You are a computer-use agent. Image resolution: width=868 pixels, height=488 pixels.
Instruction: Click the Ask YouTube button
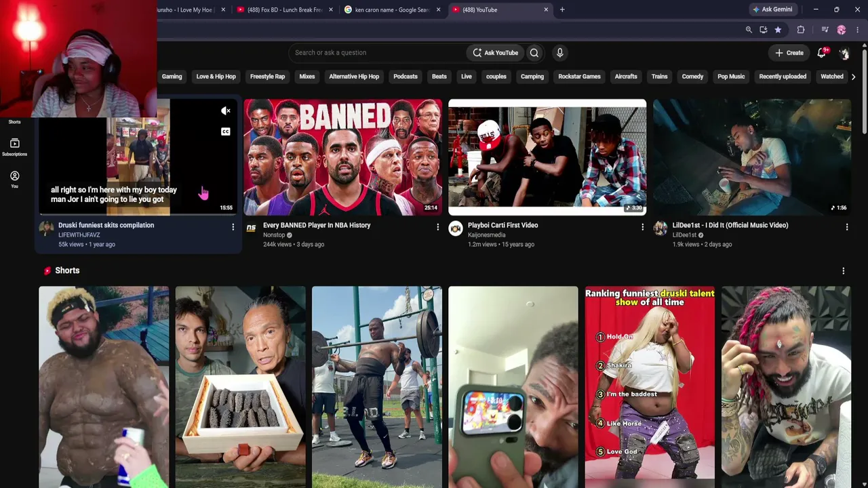coord(496,53)
